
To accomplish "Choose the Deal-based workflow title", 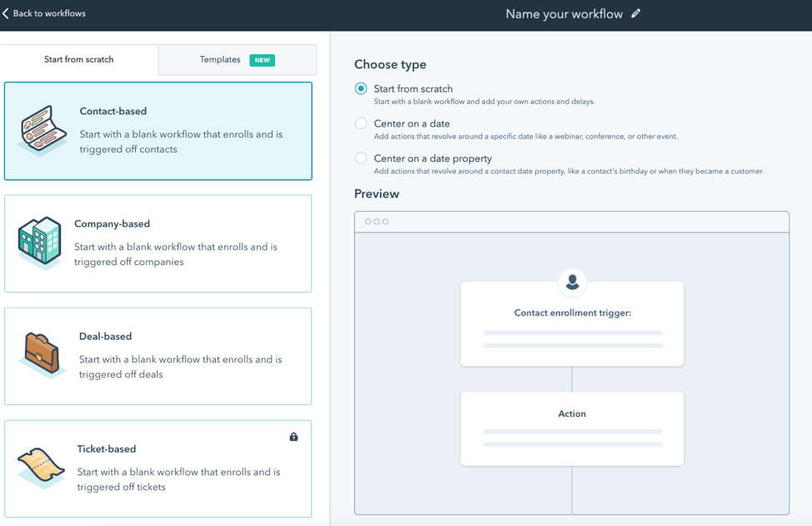I will pos(105,337).
